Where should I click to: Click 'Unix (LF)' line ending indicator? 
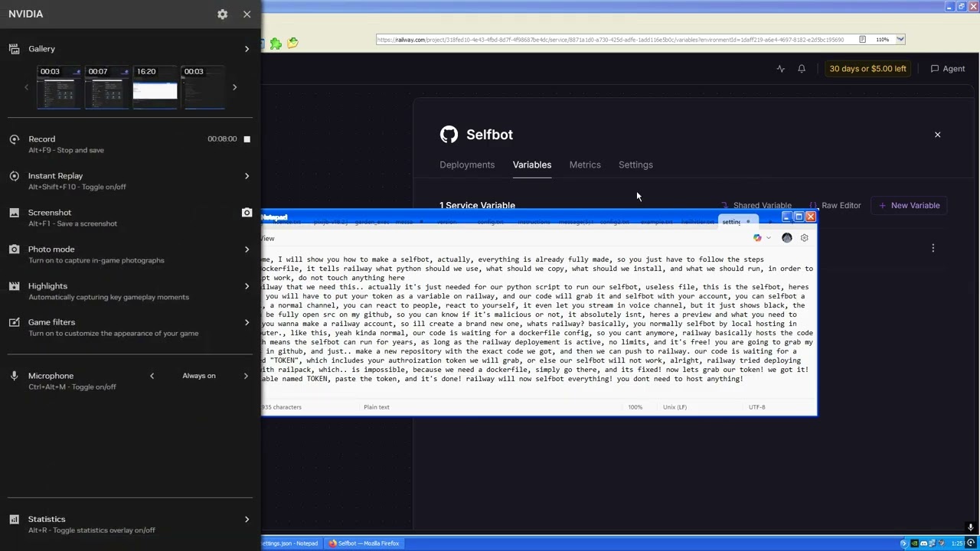click(675, 407)
